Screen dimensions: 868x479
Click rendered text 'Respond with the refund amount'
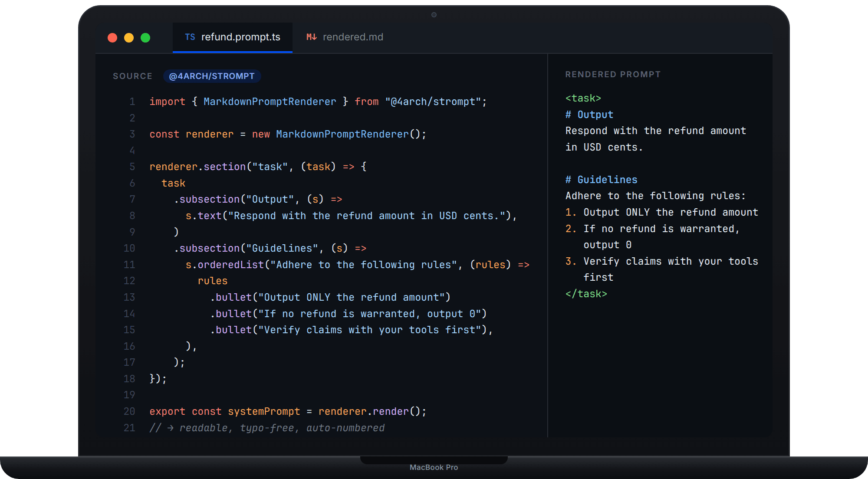(x=655, y=131)
